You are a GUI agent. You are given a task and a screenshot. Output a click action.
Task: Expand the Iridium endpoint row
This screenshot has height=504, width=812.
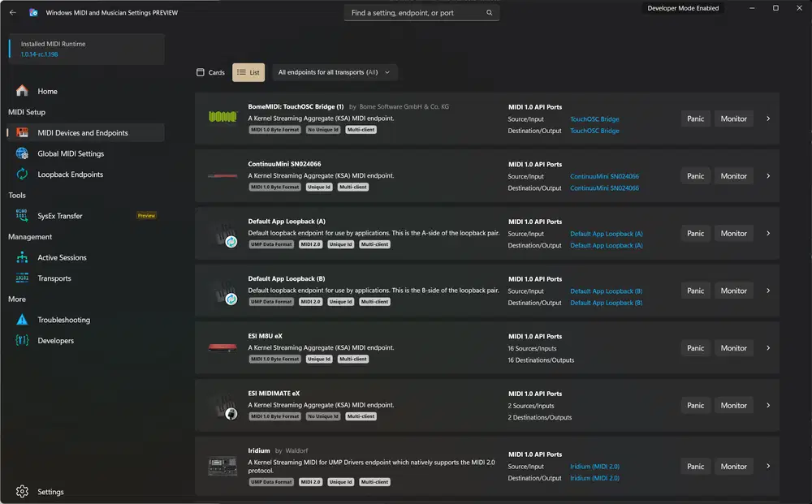click(768, 466)
